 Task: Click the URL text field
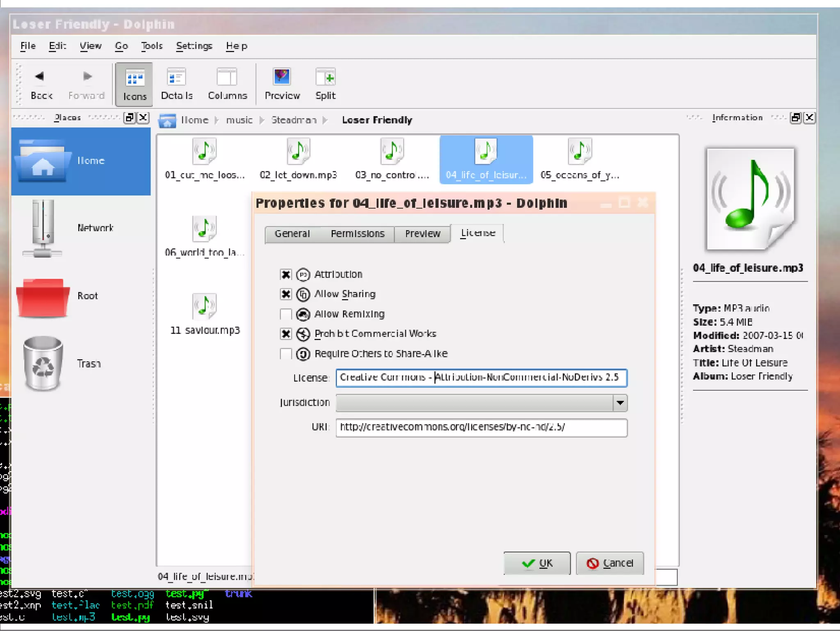pyautogui.click(x=481, y=427)
